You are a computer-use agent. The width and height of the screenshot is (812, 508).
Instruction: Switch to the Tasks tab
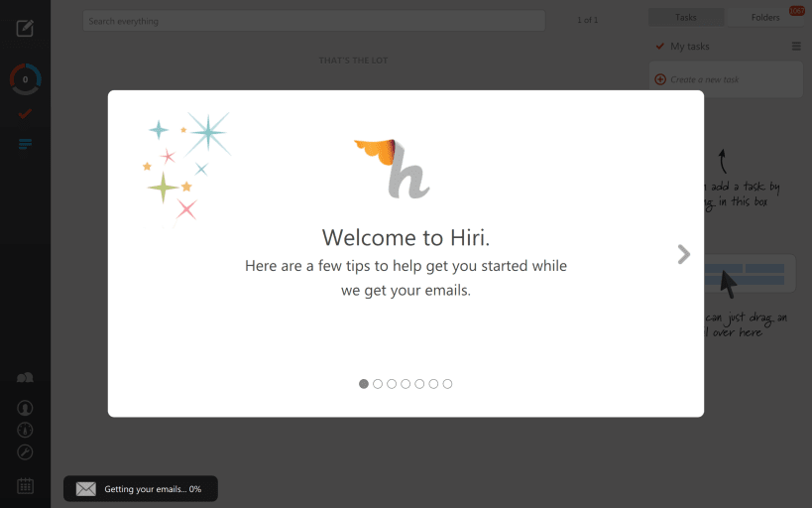pos(686,17)
